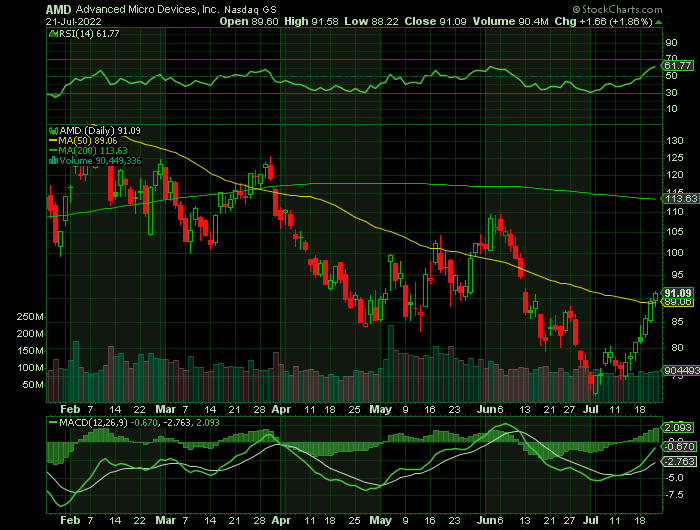This screenshot has width=700, height=530.
Task: Click the 125 price axis label
Action: 675,158
